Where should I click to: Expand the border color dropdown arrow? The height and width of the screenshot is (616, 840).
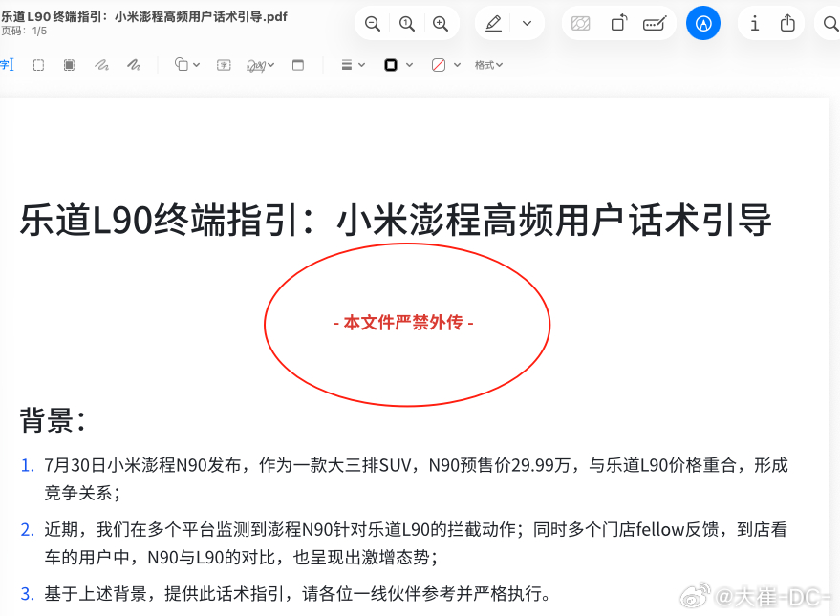[409, 65]
